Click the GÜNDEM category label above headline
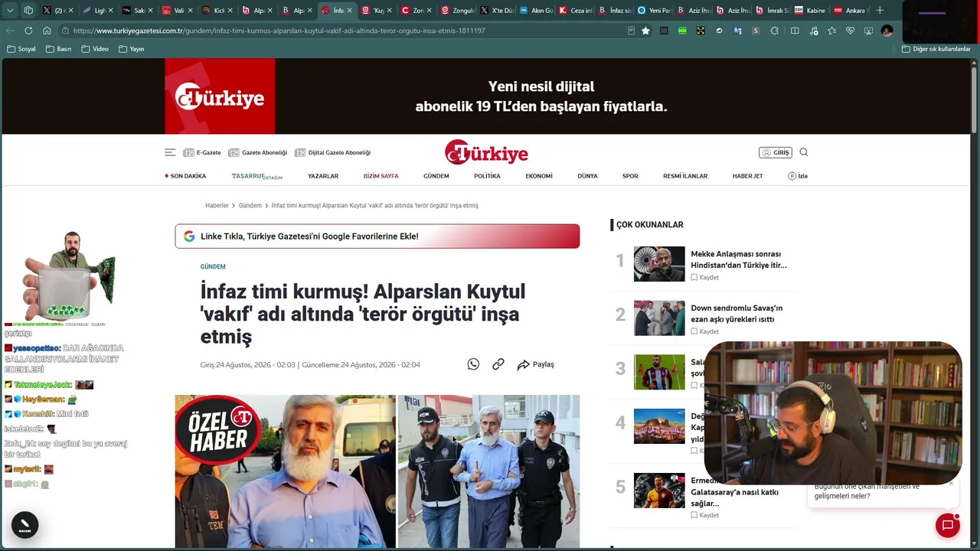This screenshot has width=980, height=551. (x=213, y=267)
